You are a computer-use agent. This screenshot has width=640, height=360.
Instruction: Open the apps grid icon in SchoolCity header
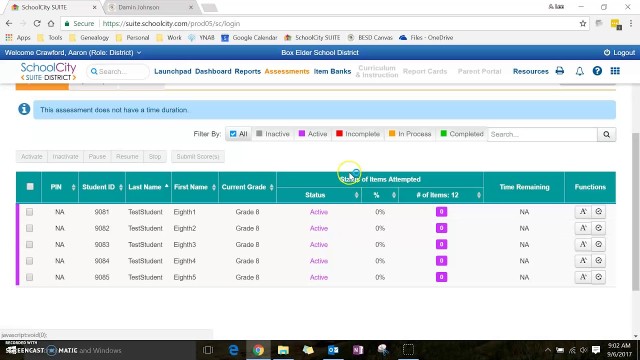point(615,71)
